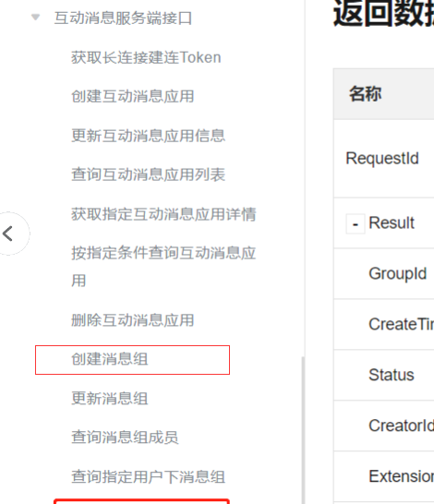Click the sidebar vertical scrollbar
Viewport: 434px width, 504px height.
click(x=303, y=429)
